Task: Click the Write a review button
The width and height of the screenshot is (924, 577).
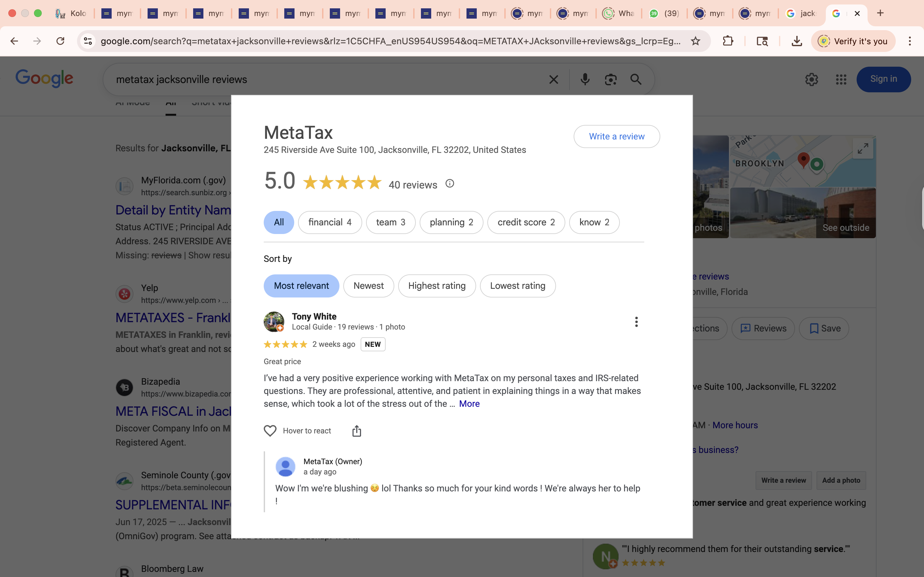Action: [616, 137]
